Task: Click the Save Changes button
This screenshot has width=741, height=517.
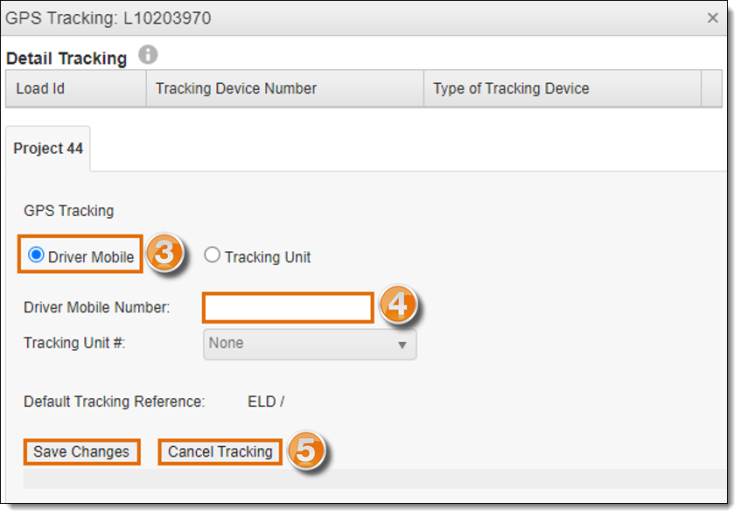Action: point(81,452)
